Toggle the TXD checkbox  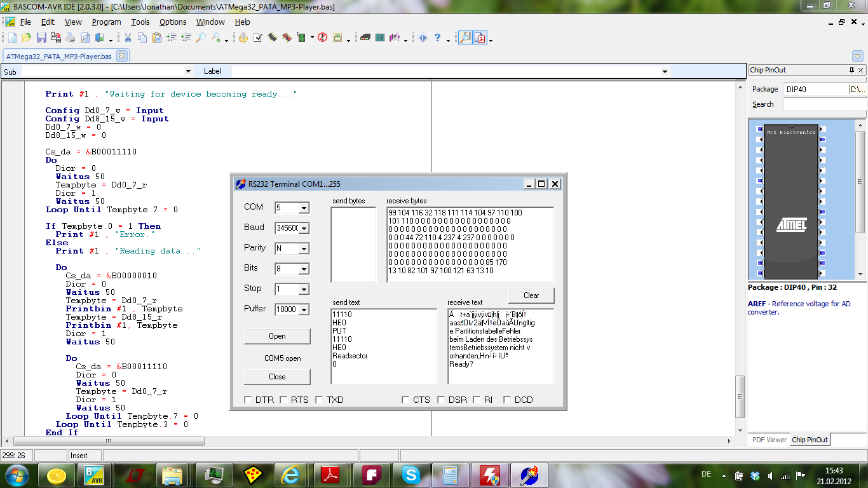(x=319, y=400)
